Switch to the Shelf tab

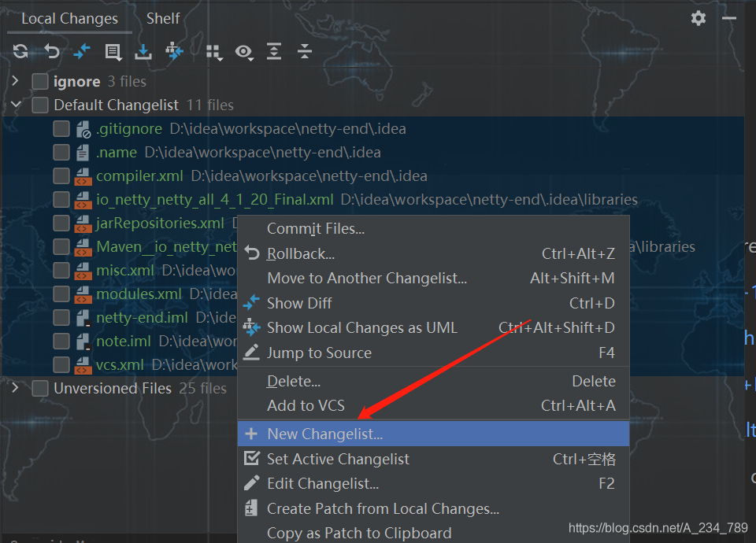(163, 17)
